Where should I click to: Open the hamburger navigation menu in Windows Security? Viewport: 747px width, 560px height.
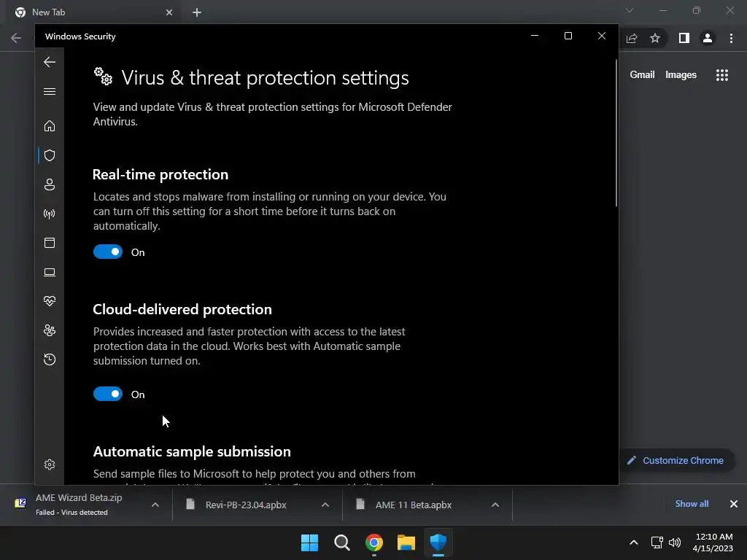(50, 91)
